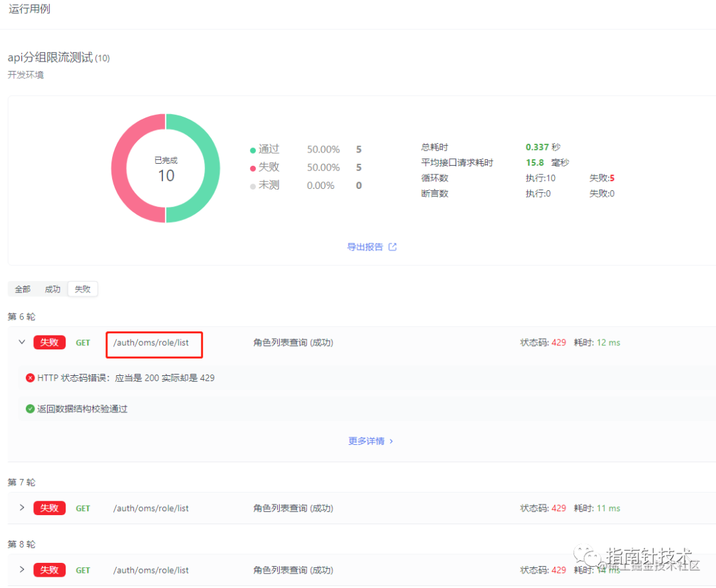Screen dimensions: 716x588
Task: Click status code 429 in round 6
Action: (558, 343)
